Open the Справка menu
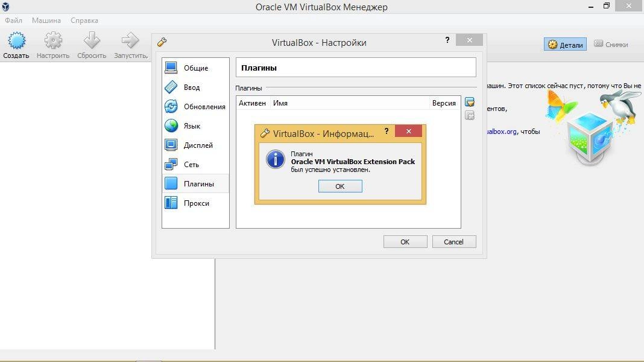This screenshot has width=644, height=362. [84, 20]
